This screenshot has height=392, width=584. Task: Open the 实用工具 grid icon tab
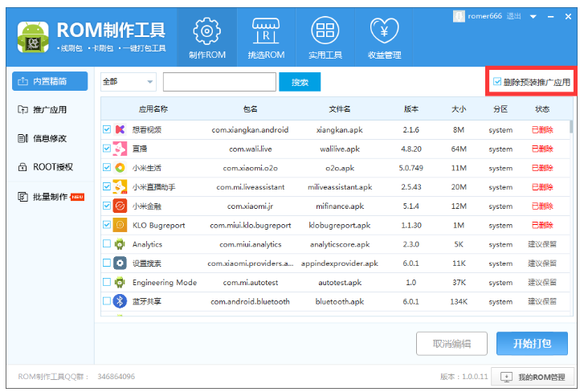(x=325, y=37)
